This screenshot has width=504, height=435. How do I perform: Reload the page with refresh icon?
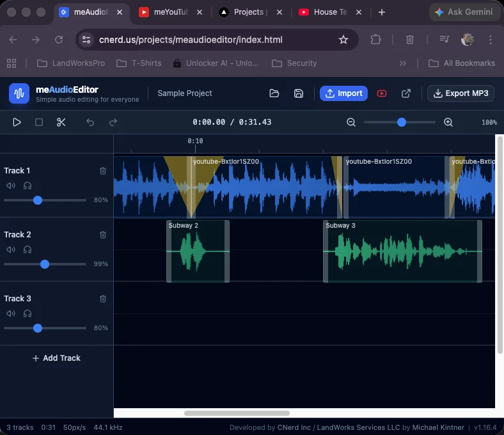59,40
